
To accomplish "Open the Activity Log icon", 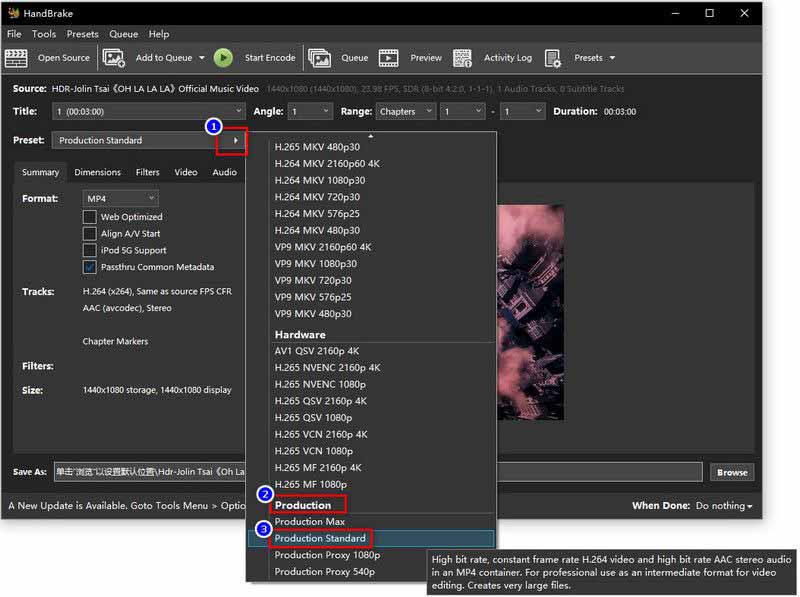I will click(461, 57).
